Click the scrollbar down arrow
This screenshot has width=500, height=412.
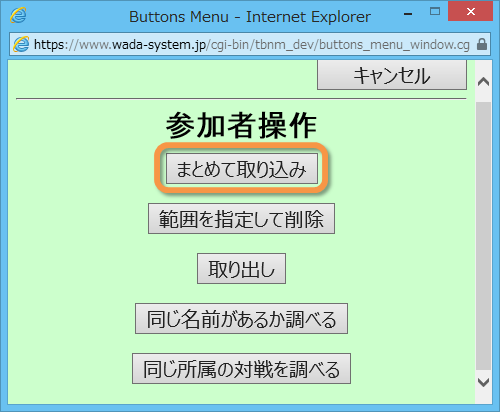[x=483, y=382]
